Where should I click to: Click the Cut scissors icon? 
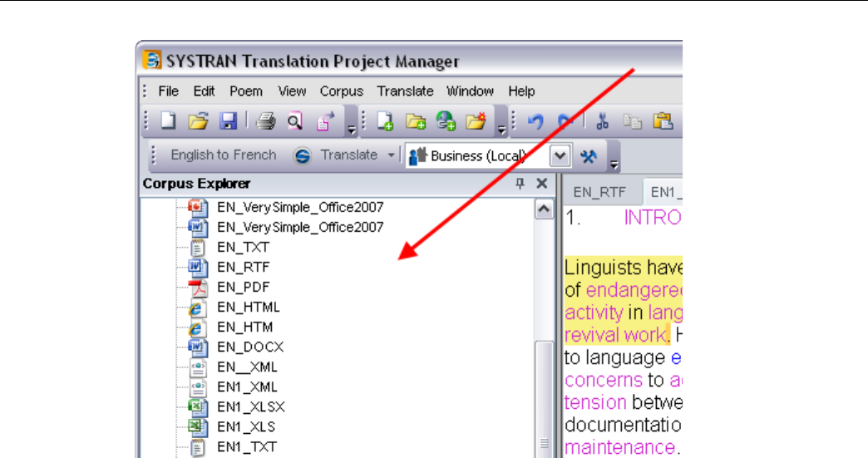(x=602, y=121)
